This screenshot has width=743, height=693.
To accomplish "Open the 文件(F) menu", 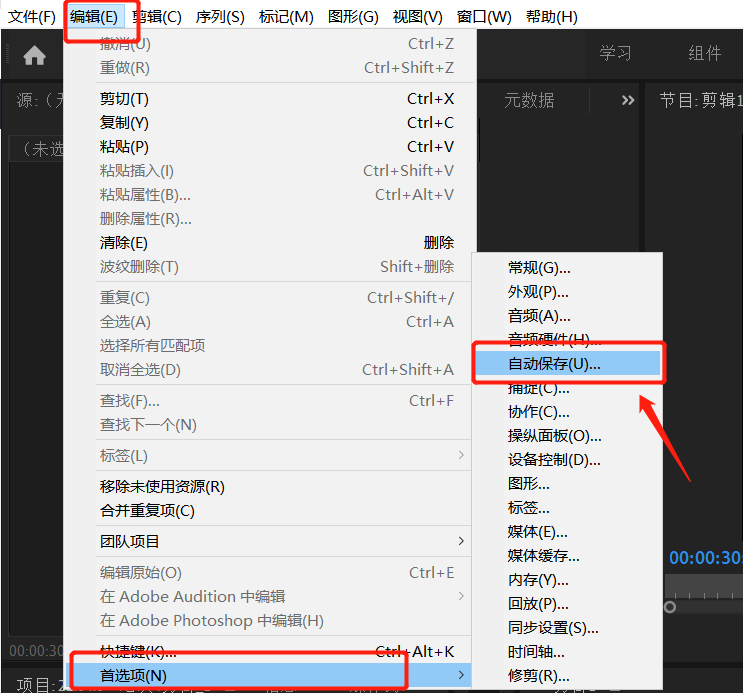I will [x=32, y=17].
